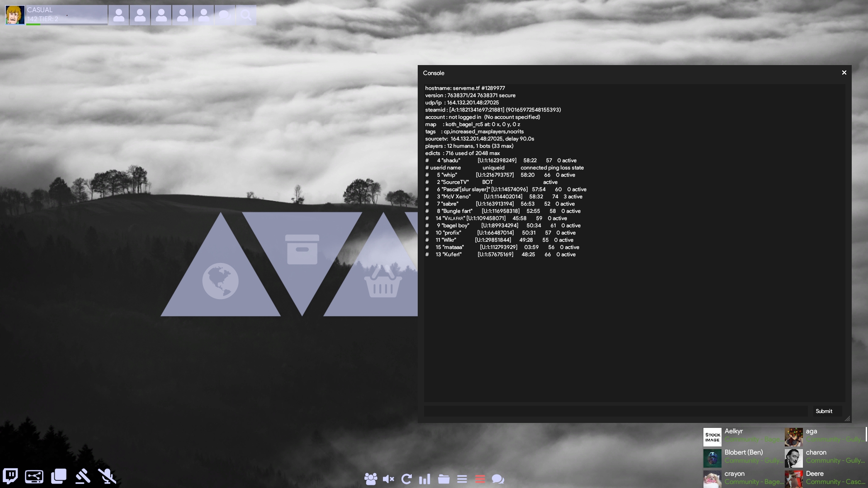This screenshot has height=488, width=868.
Task: Click the Twitch icon in bottom-left
Action: (x=10, y=476)
